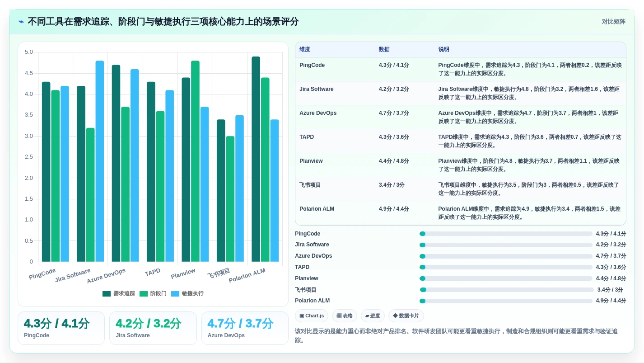The width and height of the screenshot is (644, 363).
Task: Click the PingCode progress bar
Action: click(x=506, y=234)
